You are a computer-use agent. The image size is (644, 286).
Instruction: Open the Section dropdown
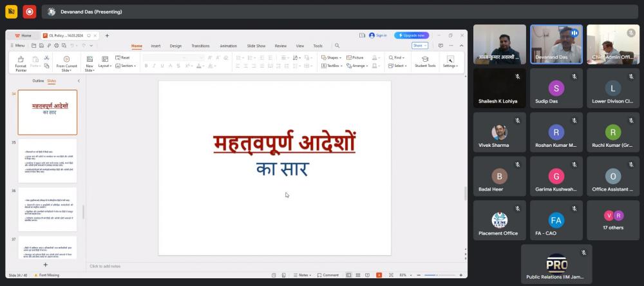coord(127,66)
